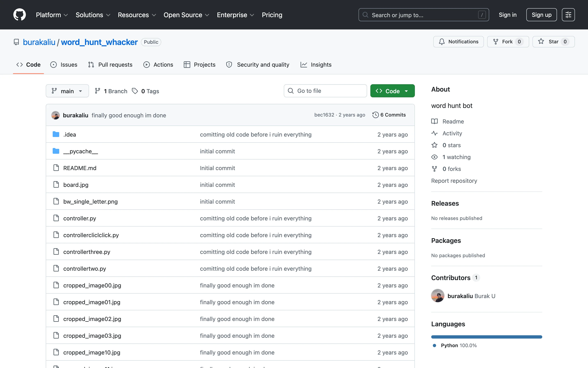Click the Actions play icon

(x=147, y=64)
